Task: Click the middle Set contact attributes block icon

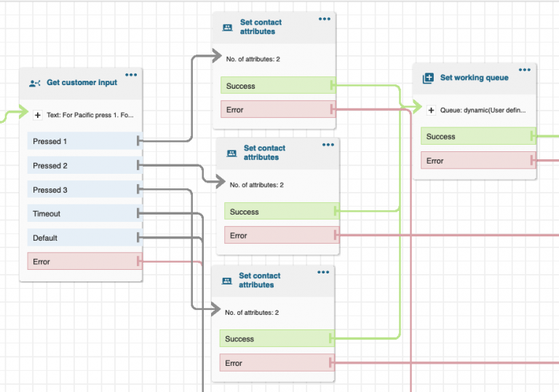Action: pyautogui.click(x=231, y=153)
